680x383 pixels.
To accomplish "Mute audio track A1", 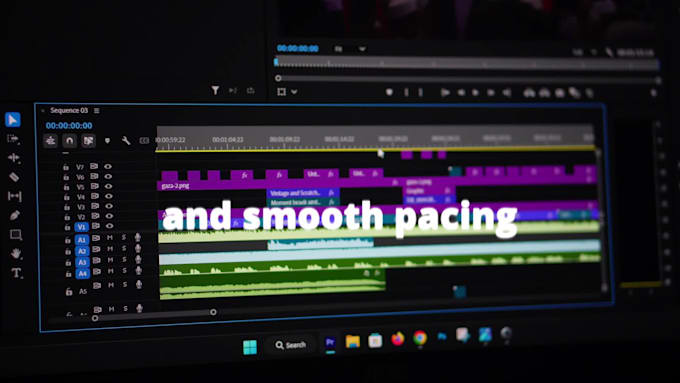I will click(x=110, y=238).
